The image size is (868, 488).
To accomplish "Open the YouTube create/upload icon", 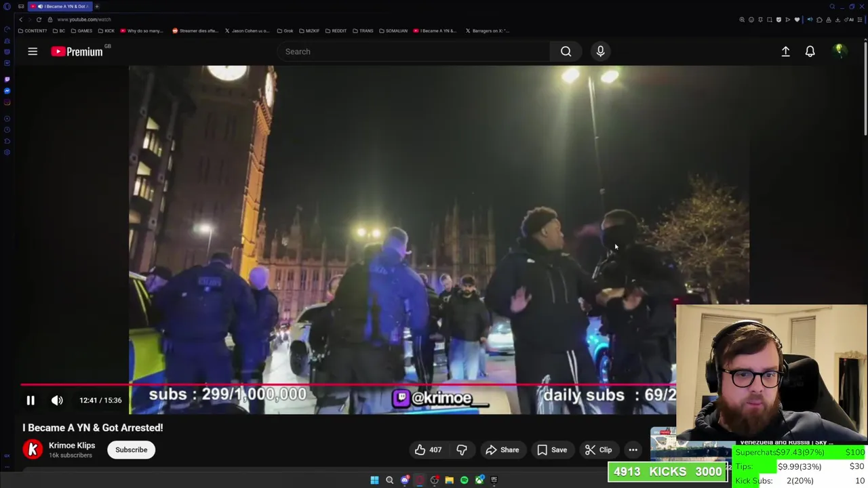I will (785, 52).
